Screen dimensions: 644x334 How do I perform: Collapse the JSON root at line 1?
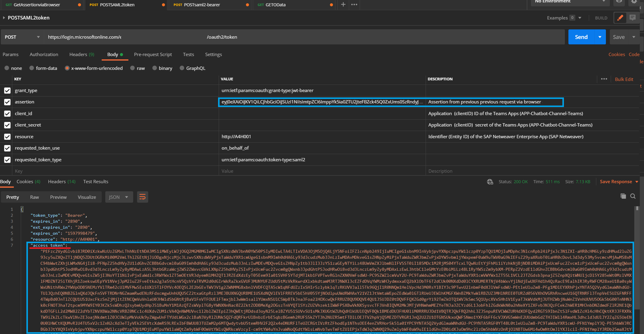(x=22, y=209)
